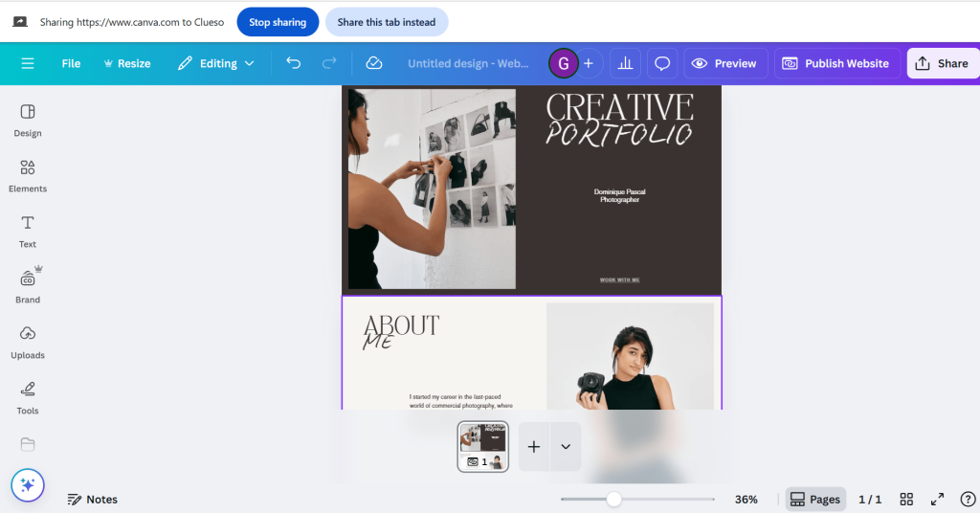The width and height of the screenshot is (980, 513).
Task: Launch the Magic assistant sparkle button
Action: click(x=28, y=485)
